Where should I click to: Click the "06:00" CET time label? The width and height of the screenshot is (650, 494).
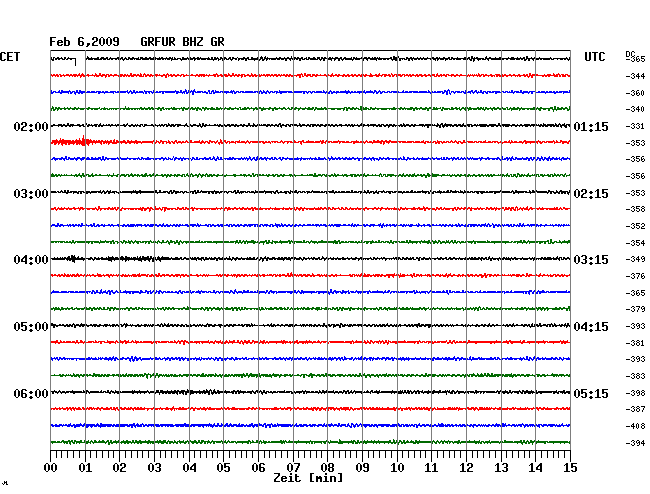click(31, 393)
